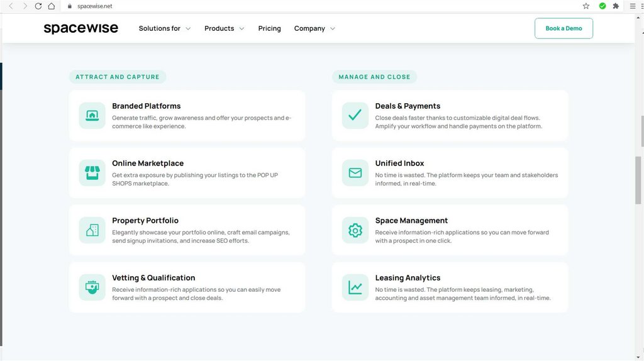
Task: Click the spacewise logo
Action: coord(80,28)
